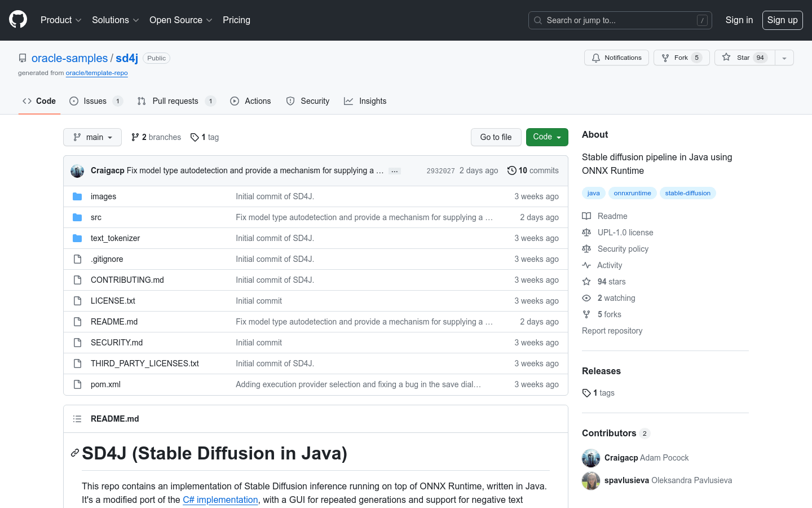Open Readme link in About
The width and height of the screenshot is (812, 508).
click(x=605, y=216)
